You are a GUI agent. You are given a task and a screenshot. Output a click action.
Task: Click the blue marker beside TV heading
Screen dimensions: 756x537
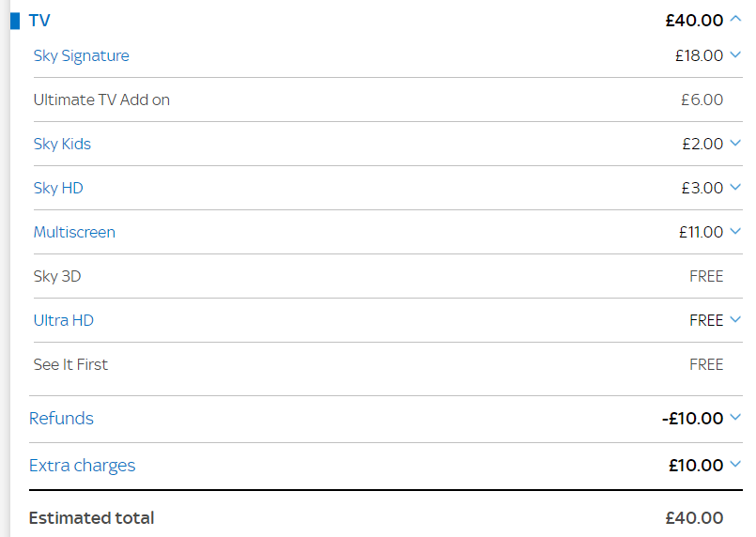(x=15, y=21)
